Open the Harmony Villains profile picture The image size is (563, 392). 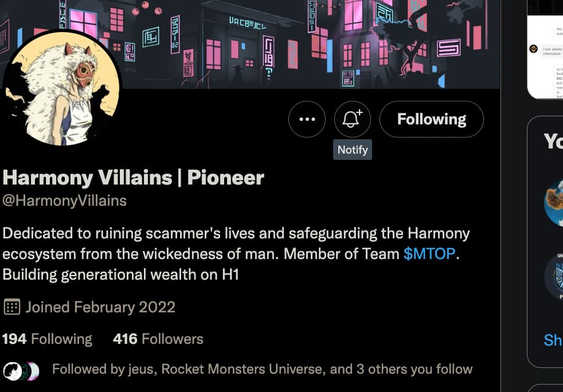click(x=62, y=89)
